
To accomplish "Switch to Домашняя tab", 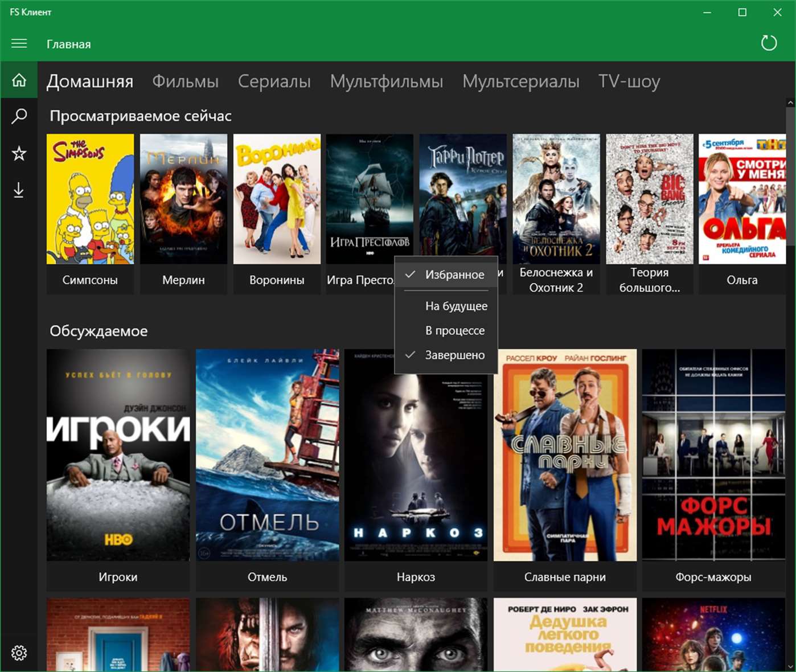I will tap(89, 81).
